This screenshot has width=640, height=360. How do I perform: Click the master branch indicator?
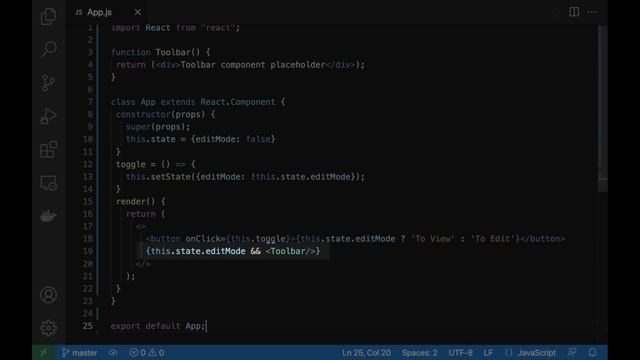pyautogui.click(x=80, y=353)
